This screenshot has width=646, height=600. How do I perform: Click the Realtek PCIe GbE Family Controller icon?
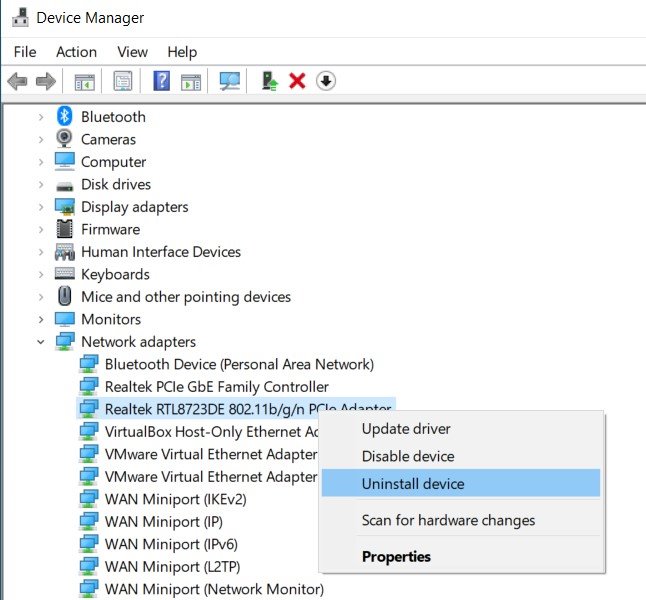pyautogui.click(x=89, y=387)
